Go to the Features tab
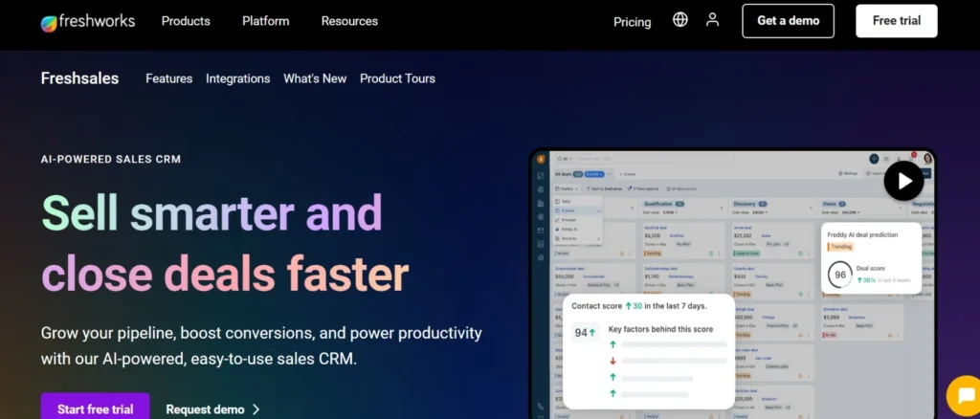 click(x=168, y=78)
